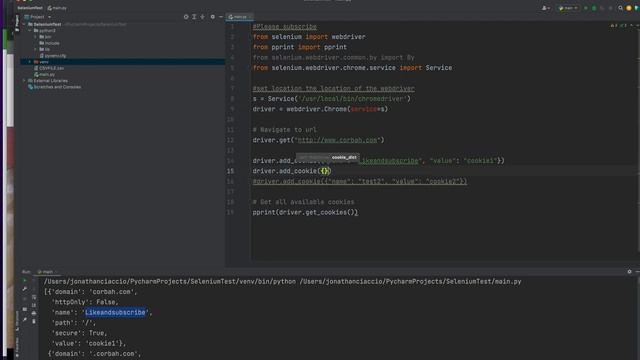The image size is (640, 360).
Task: Click line number 15 in the gutter
Action: point(231,171)
